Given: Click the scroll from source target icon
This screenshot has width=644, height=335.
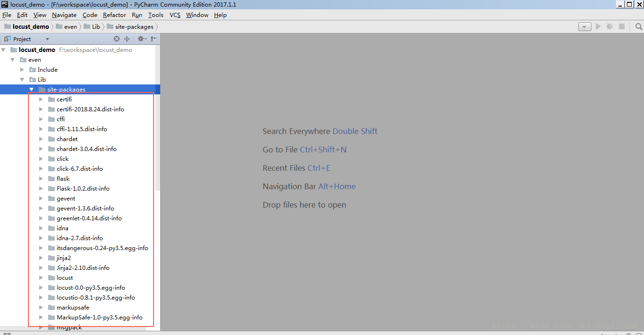Looking at the screenshot, I should pyautogui.click(x=117, y=39).
